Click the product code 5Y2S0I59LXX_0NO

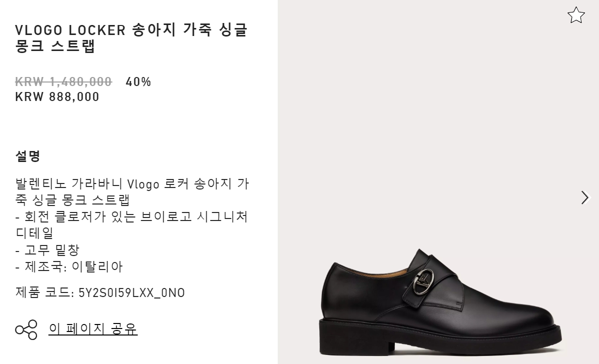coord(132,292)
